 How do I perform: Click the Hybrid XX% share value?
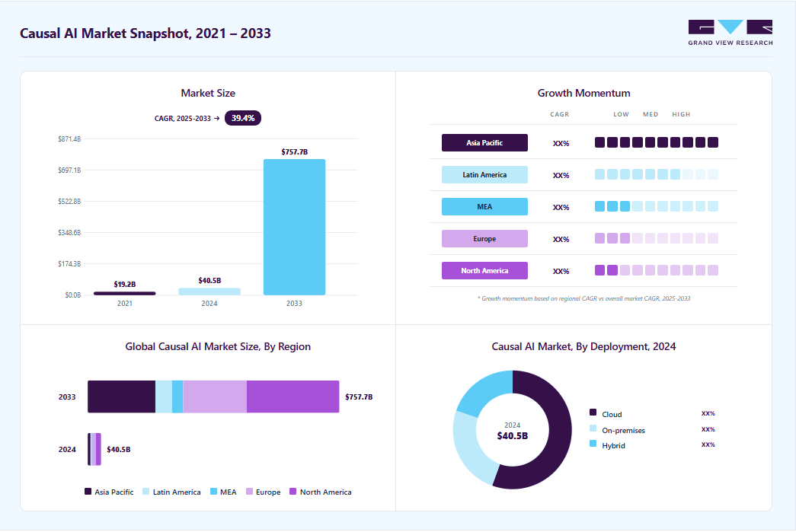click(708, 444)
